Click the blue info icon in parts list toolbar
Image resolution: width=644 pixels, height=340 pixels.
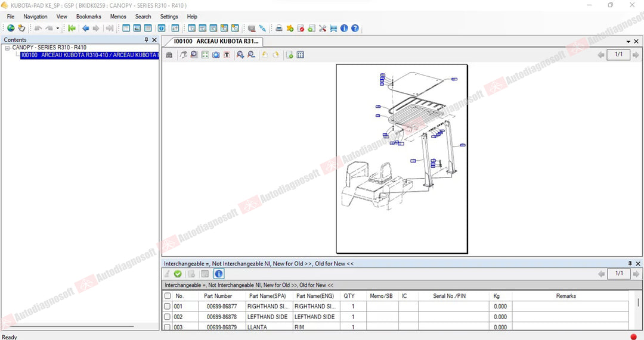click(x=219, y=273)
